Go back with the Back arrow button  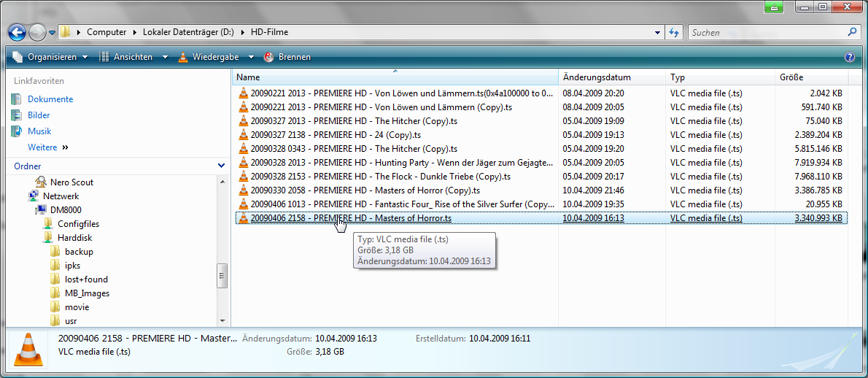(x=18, y=33)
